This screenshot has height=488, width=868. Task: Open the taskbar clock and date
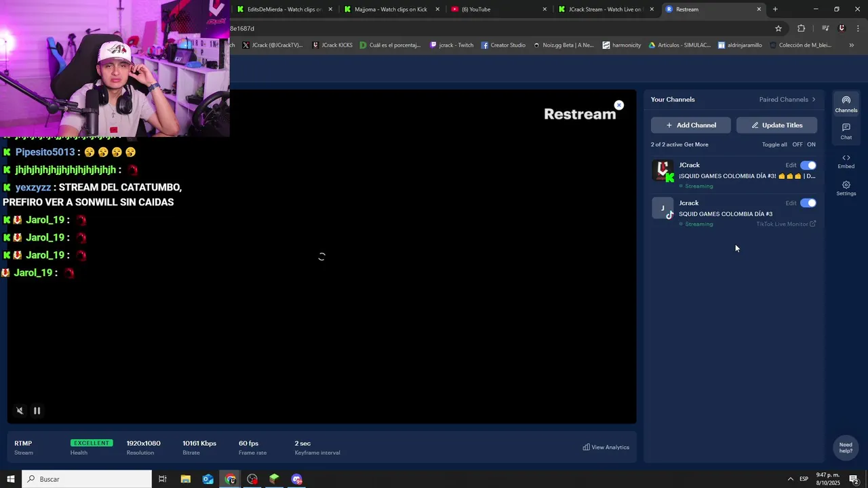827,479
